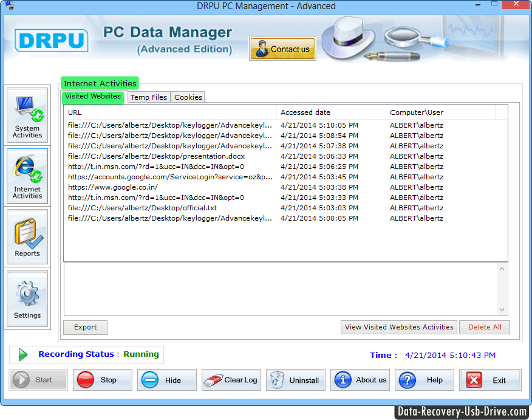This screenshot has width=532, height=420.
Task: Hide the application with Hide button
Action: 167,380
